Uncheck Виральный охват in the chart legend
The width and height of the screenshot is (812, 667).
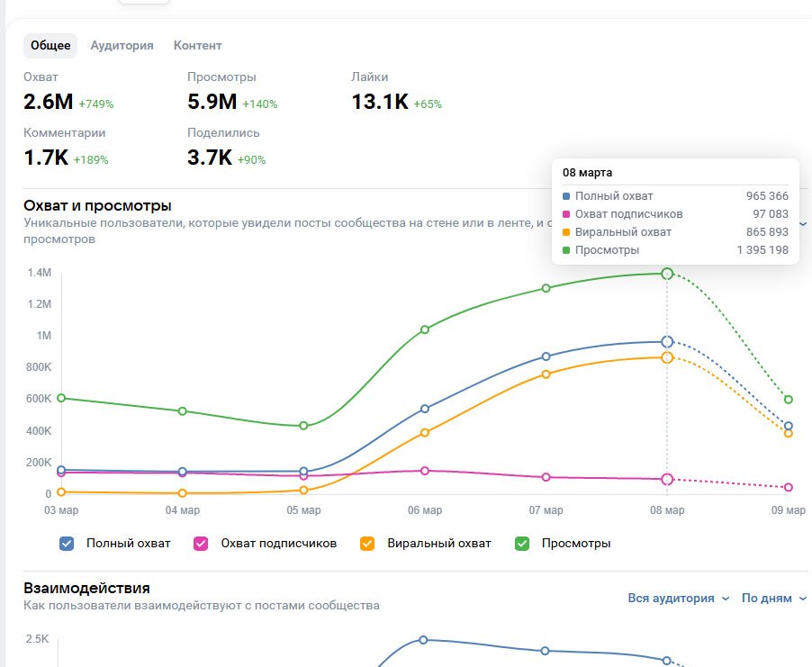click(367, 544)
